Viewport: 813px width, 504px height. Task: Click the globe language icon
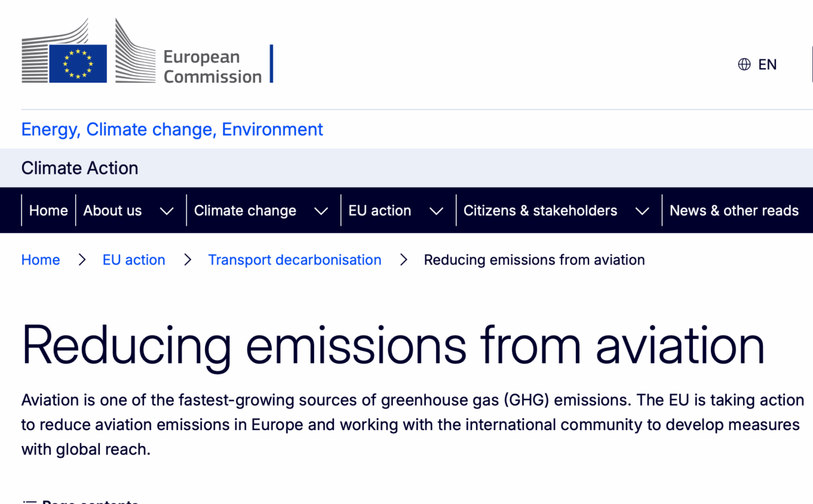click(744, 64)
